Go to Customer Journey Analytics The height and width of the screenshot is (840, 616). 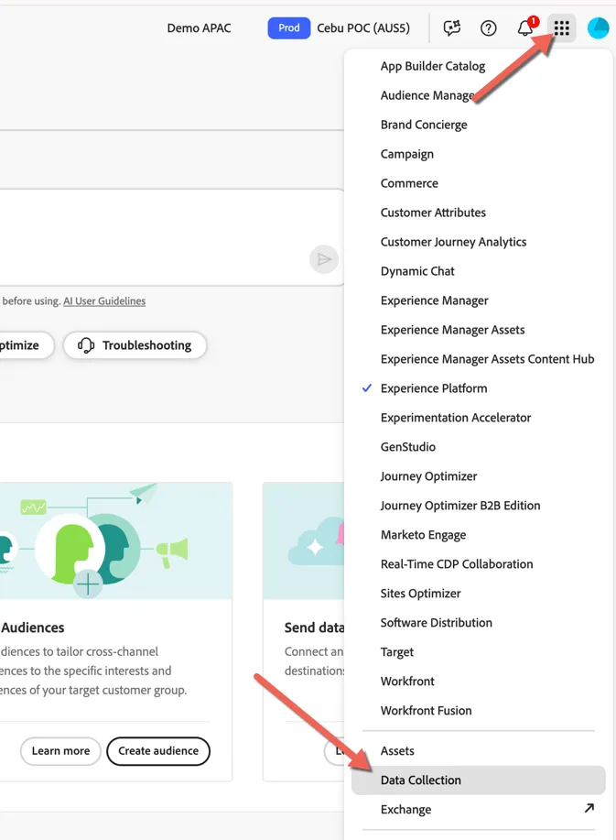click(x=453, y=242)
